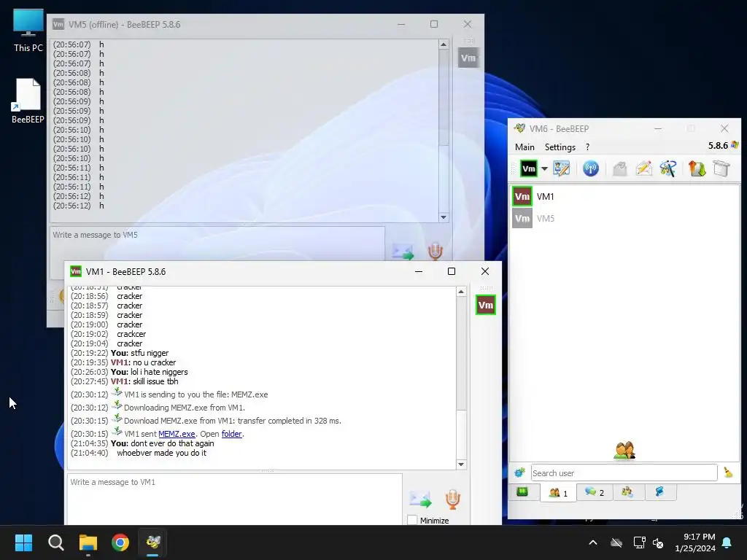Viewport: 747px width, 560px height.
Task: Open the clock showing 9:17 PM
Action: (695, 542)
